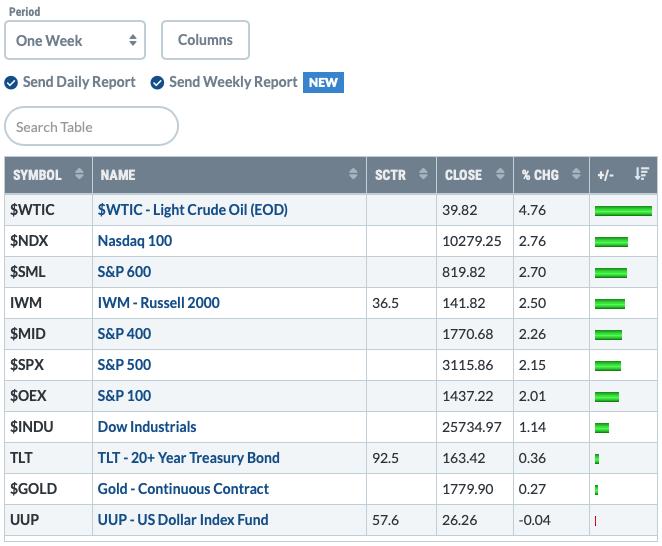
Task: Click the NEW badge beside Weekly Report
Action: click(323, 82)
